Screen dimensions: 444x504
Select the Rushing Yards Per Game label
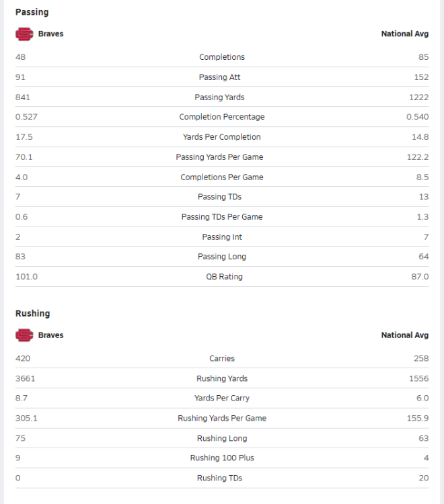pos(222,418)
